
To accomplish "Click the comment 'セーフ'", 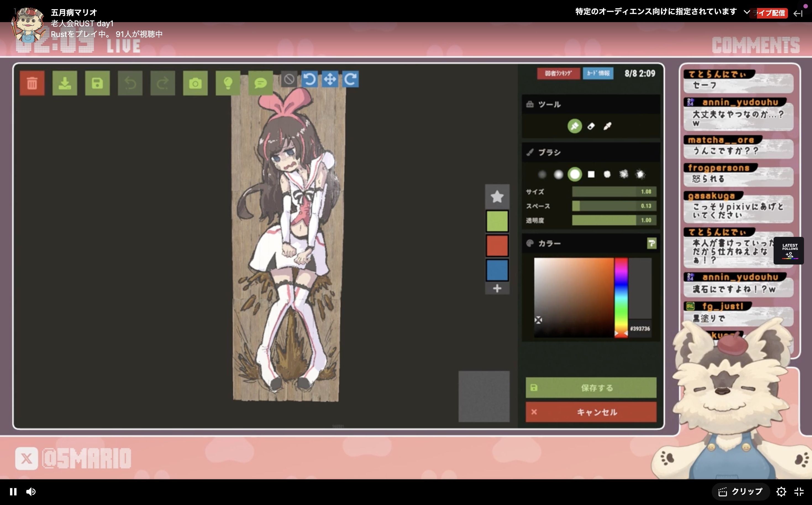I will pyautogui.click(x=705, y=85).
